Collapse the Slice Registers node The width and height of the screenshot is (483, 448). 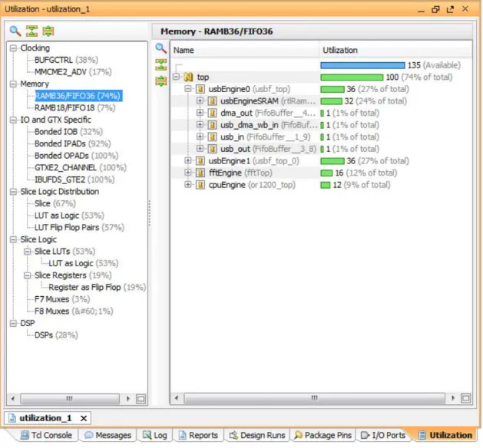click(27, 275)
